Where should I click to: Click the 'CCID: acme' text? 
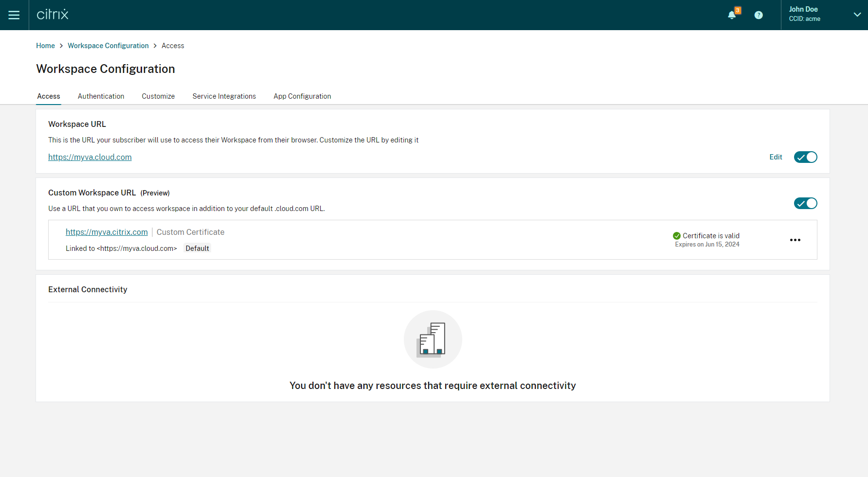[x=805, y=19]
